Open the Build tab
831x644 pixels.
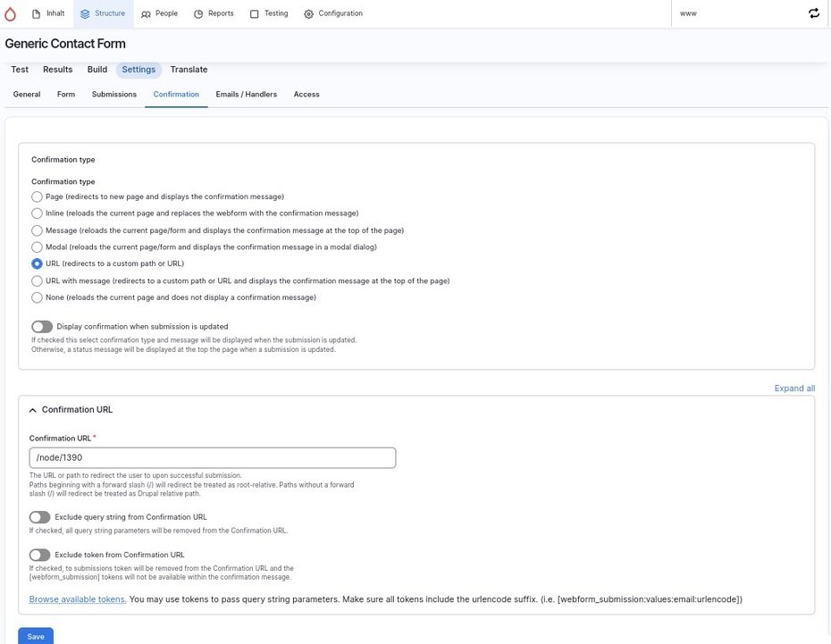pos(97,70)
